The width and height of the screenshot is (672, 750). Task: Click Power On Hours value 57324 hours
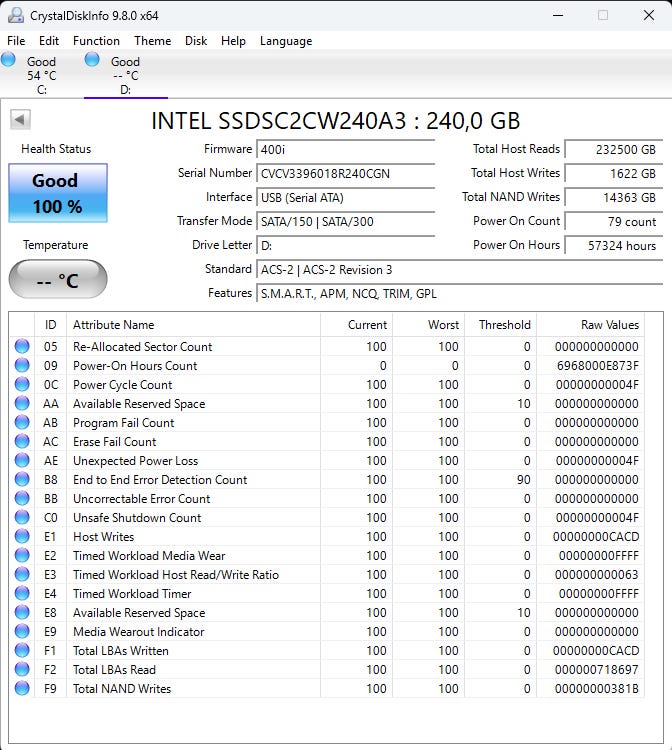coord(614,245)
